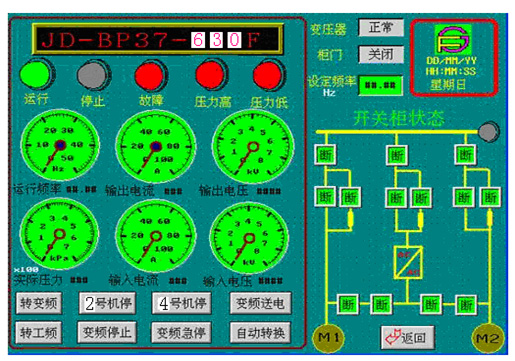This screenshot has height=361, width=515.
Task: Click the red 压力高 high pressure lamp
Action: (211, 75)
